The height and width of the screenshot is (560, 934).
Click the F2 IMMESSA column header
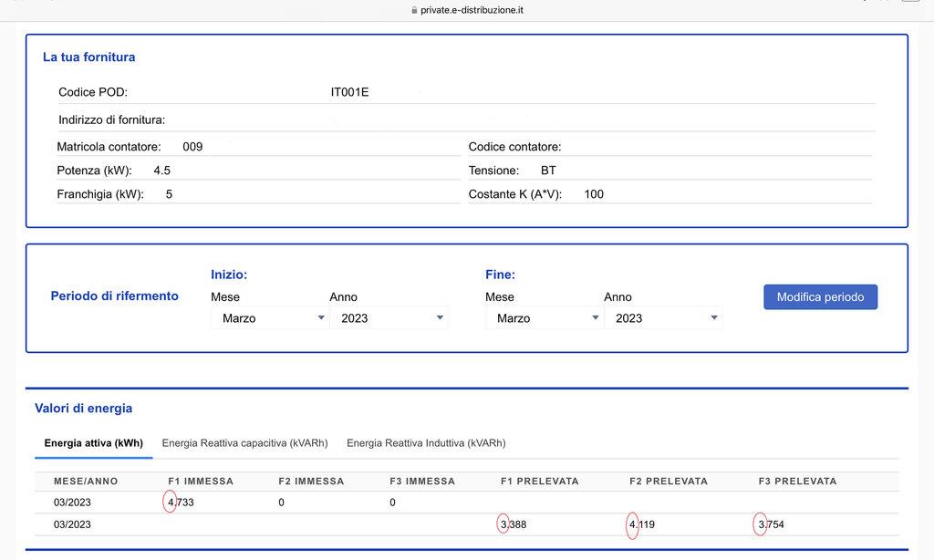click(311, 481)
